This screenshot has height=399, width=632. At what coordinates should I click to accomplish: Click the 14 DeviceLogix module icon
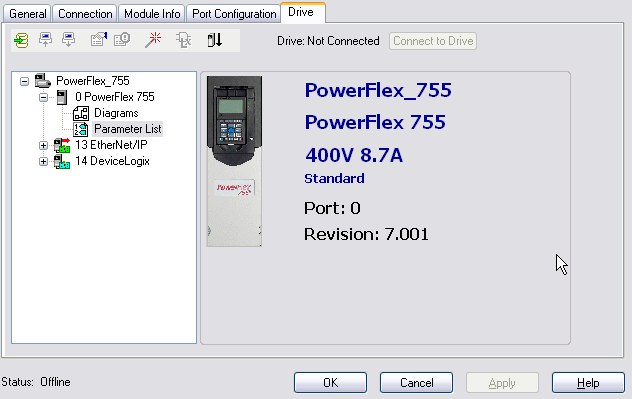point(62,161)
